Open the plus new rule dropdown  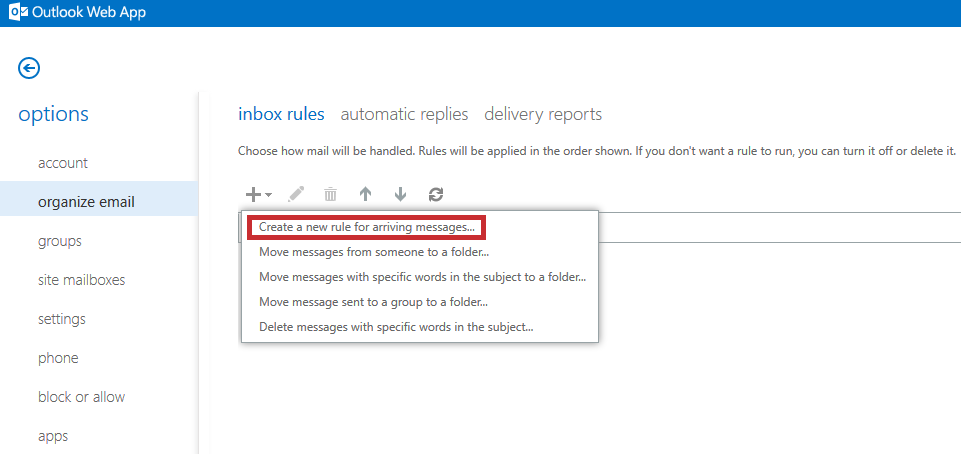click(x=259, y=195)
